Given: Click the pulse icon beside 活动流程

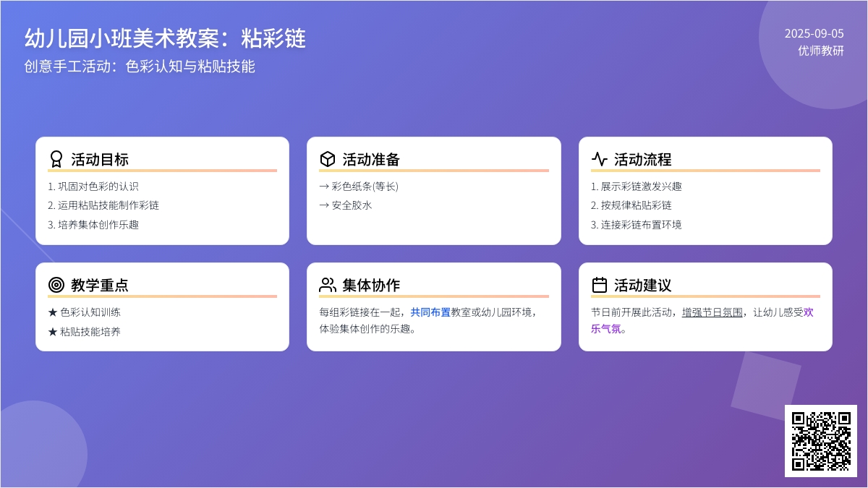Looking at the screenshot, I should pyautogui.click(x=600, y=159).
